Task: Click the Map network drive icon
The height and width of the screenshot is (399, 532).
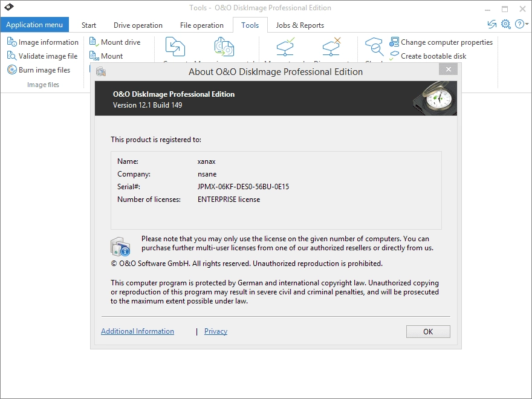Action: (285, 47)
